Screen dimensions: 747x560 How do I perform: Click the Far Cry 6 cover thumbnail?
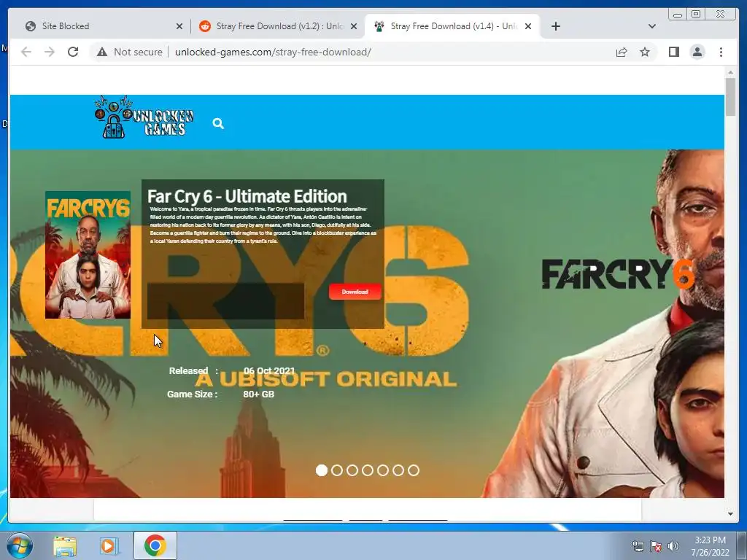click(x=88, y=254)
